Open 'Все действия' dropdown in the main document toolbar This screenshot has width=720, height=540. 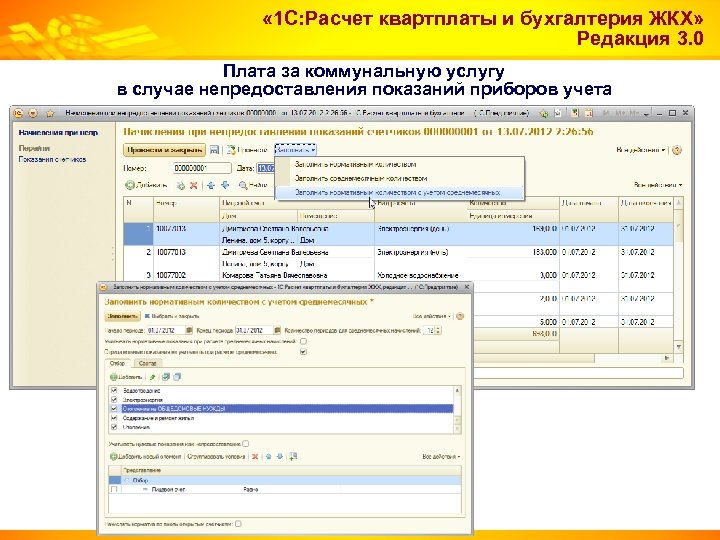coord(641,150)
